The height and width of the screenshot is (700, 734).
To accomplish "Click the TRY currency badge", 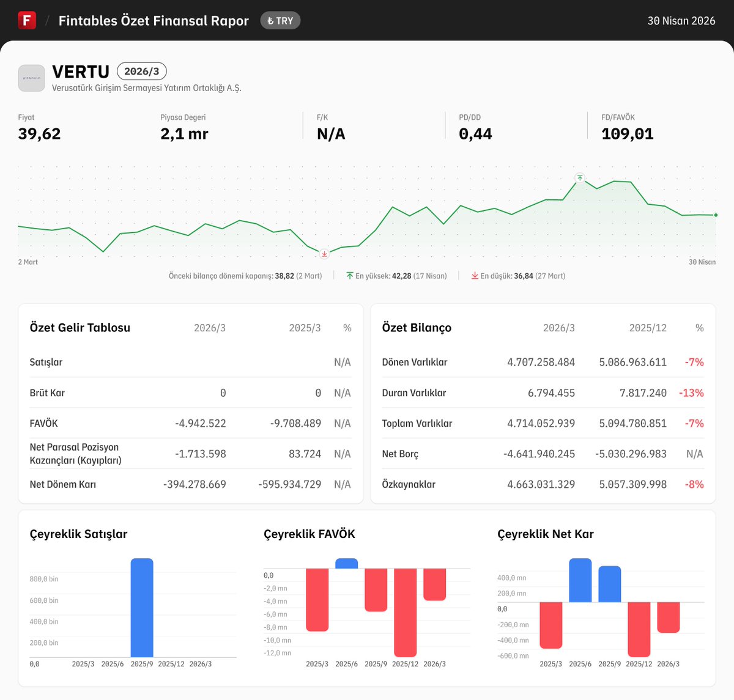I will 280,21.
